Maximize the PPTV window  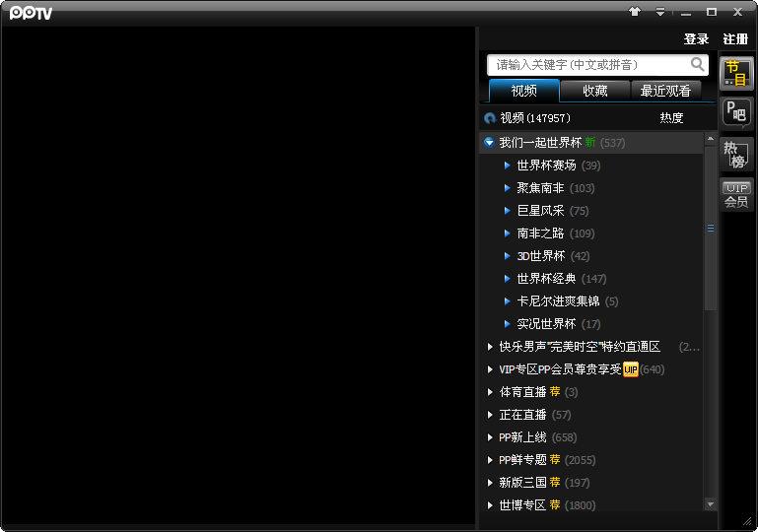(x=712, y=12)
